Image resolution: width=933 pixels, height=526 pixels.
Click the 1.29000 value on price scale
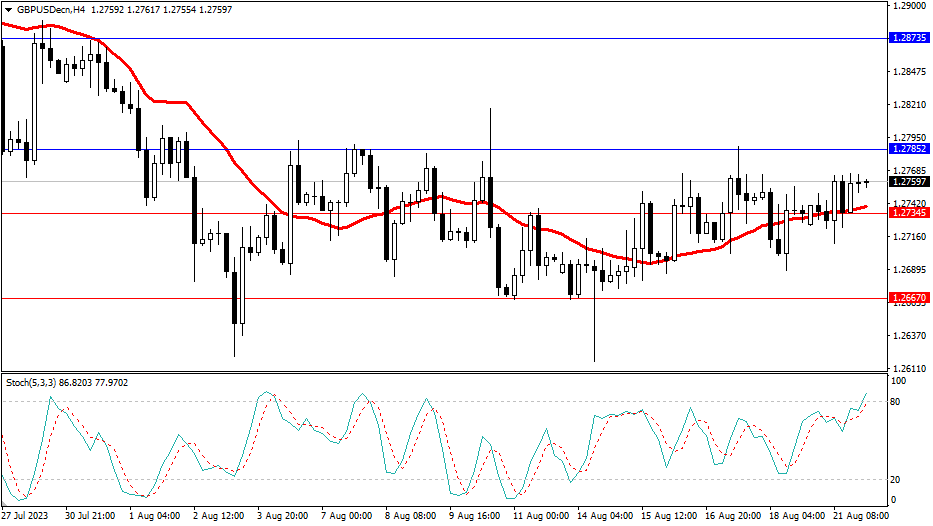click(x=906, y=6)
